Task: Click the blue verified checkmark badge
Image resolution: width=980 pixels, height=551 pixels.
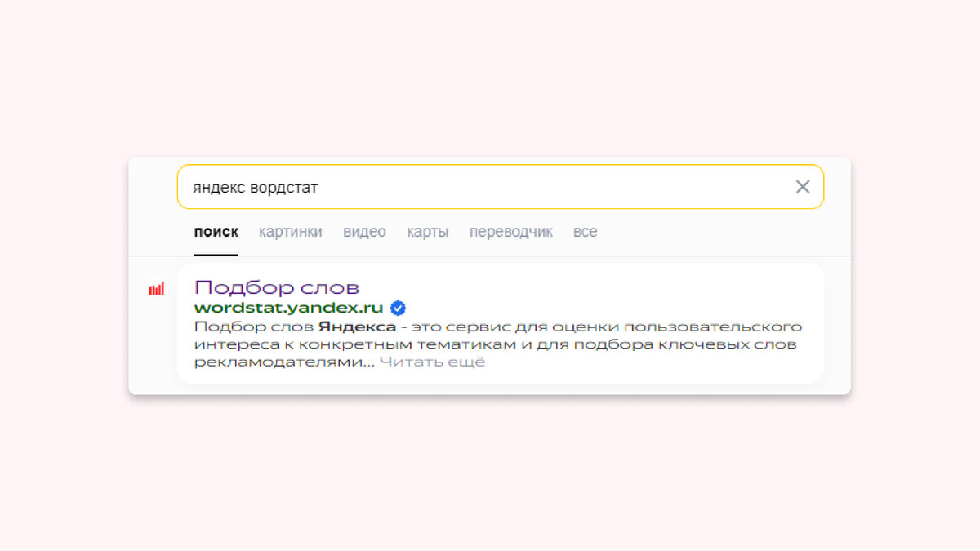Action: click(x=399, y=308)
